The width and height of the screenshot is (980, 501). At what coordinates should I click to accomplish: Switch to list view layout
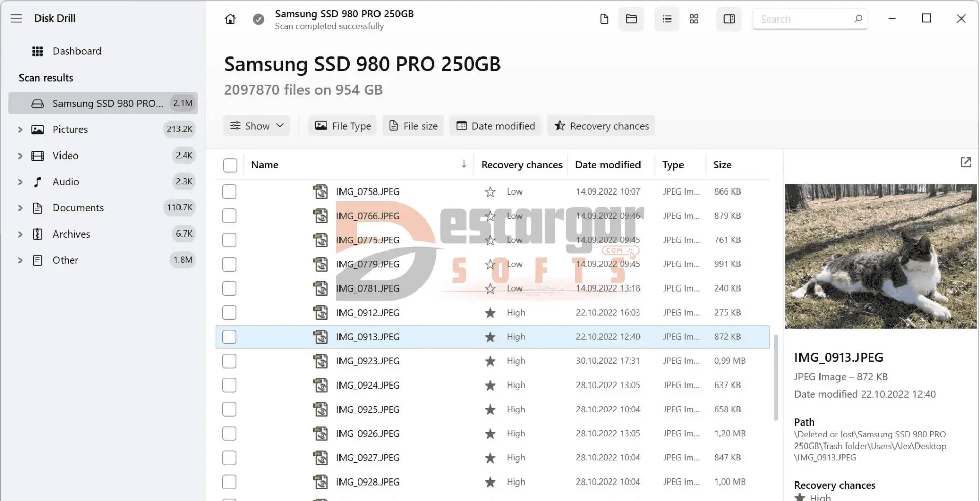click(x=667, y=19)
